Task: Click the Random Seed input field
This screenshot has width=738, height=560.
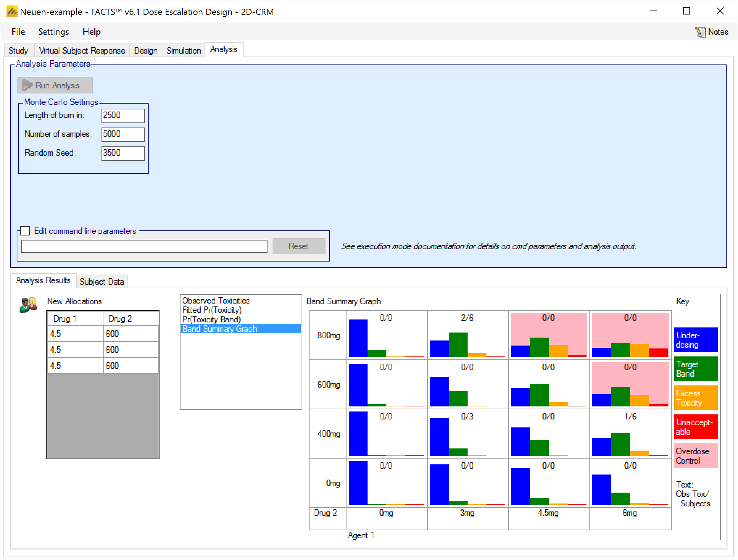Action: pos(123,153)
